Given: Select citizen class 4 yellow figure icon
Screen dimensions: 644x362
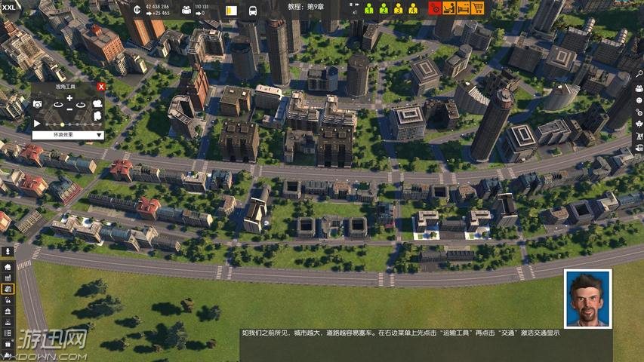Looking at the screenshot, I should pyautogui.click(x=413, y=8).
